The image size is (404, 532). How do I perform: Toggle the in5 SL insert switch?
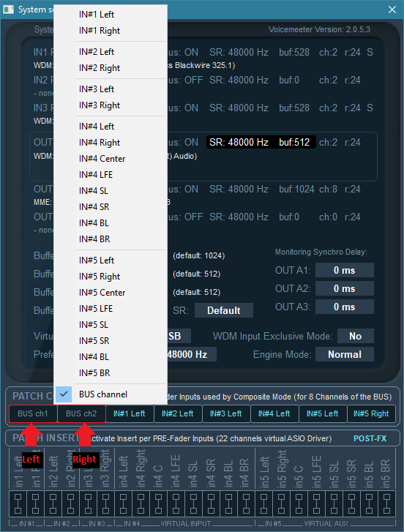point(334,504)
